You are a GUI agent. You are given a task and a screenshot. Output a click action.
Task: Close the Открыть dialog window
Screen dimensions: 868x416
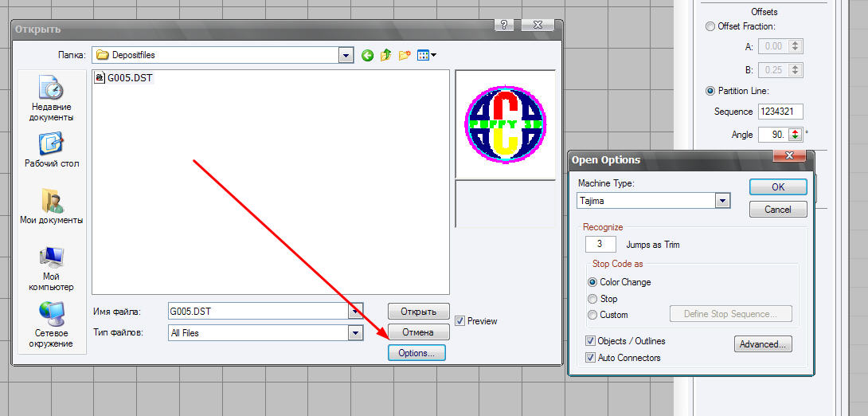click(538, 26)
